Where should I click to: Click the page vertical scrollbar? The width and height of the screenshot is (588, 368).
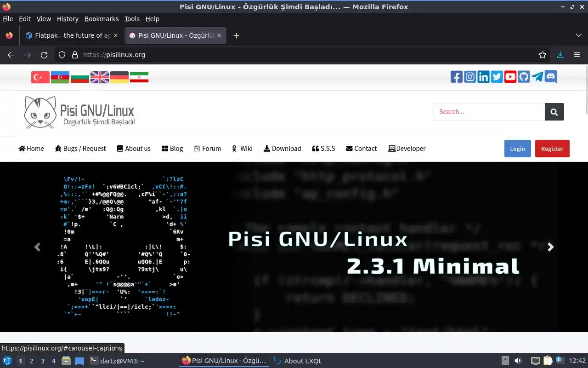tap(586, 90)
